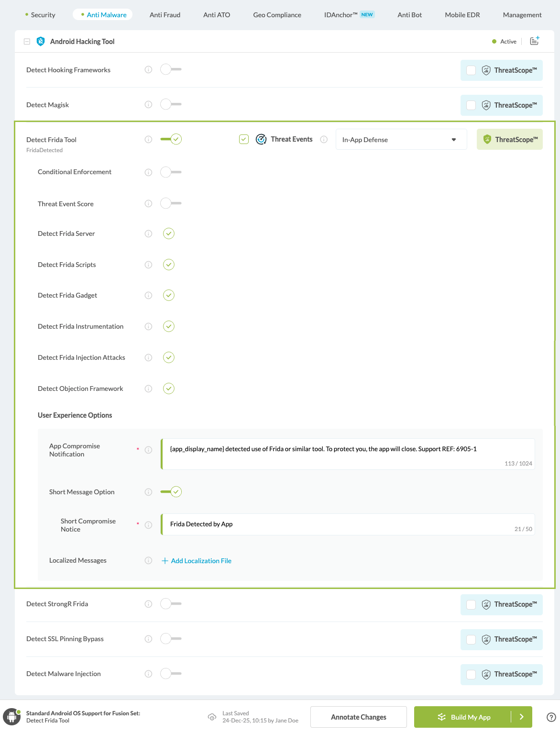Click the chevron on the Build My App button
Image resolution: width=560 pixels, height=733 pixels.
point(522,717)
